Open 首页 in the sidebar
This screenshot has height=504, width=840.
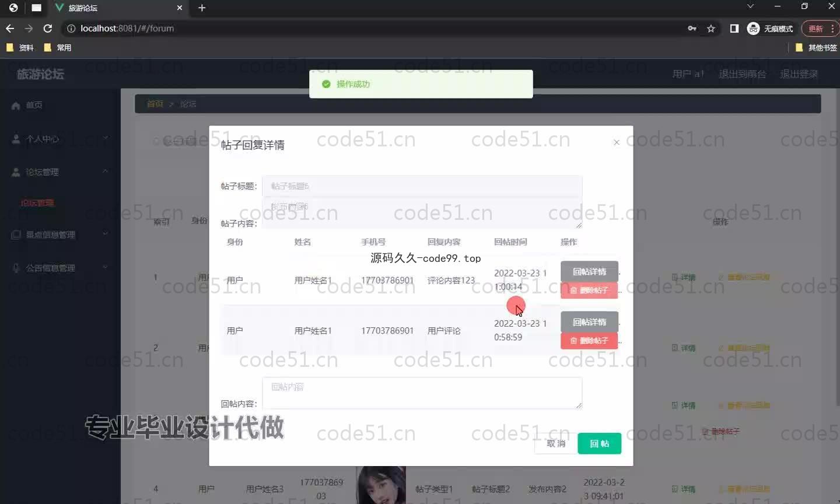[x=34, y=105]
